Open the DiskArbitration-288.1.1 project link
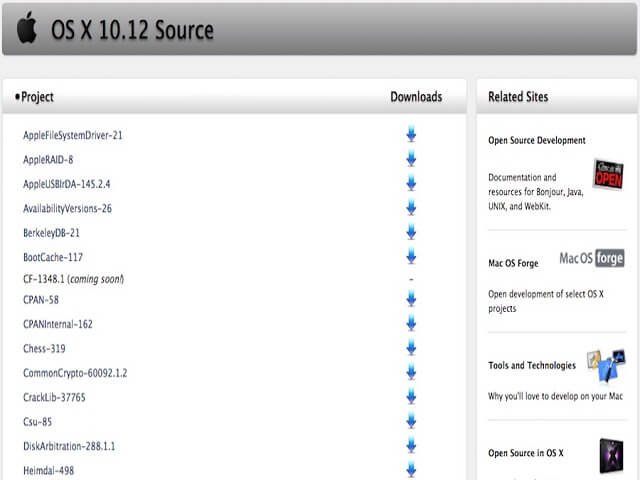The height and width of the screenshot is (480, 640). pos(69,446)
